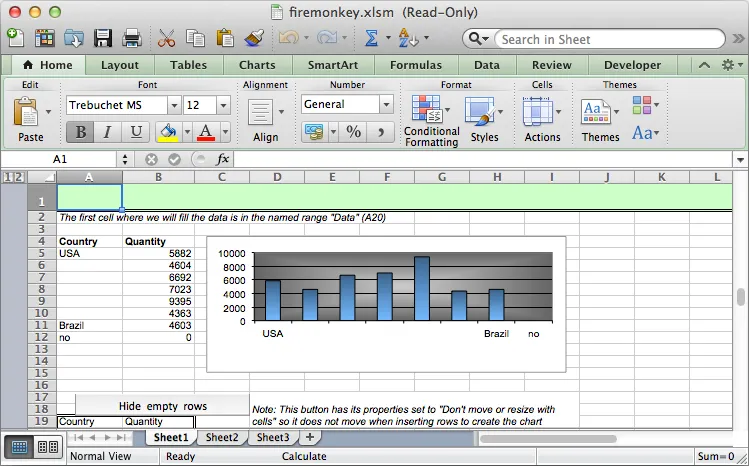Open the General number format dropdown

tap(386, 104)
